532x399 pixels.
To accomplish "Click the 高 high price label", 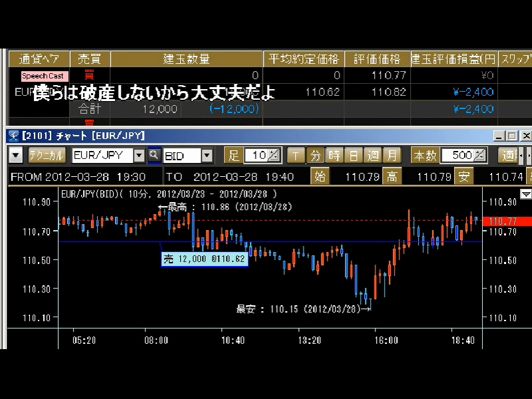I will click(392, 176).
